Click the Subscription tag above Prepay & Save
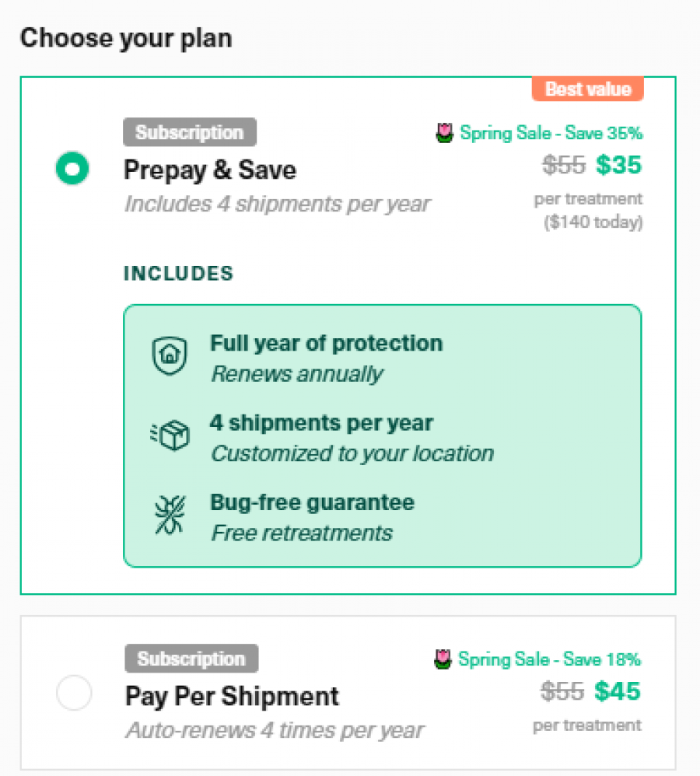Screen dimensions: 700x776 tap(190, 132)
